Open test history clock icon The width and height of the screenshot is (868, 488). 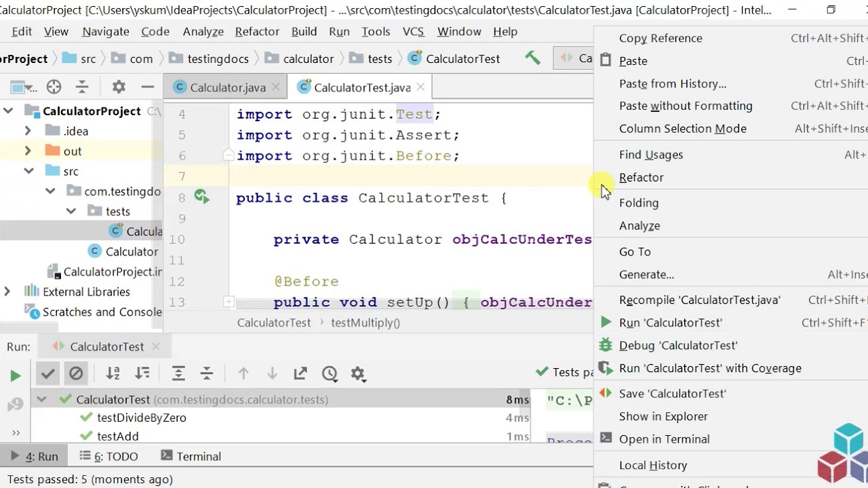tap(330, 373)
